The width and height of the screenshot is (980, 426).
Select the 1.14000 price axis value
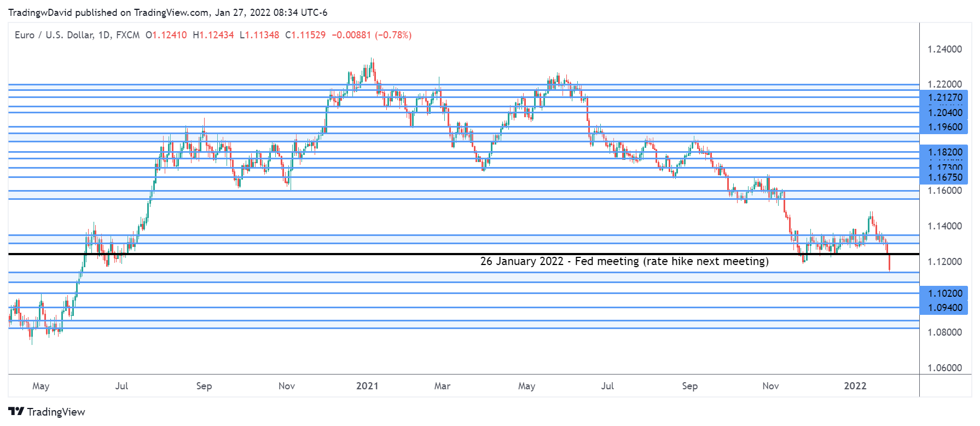coord(944,226)
